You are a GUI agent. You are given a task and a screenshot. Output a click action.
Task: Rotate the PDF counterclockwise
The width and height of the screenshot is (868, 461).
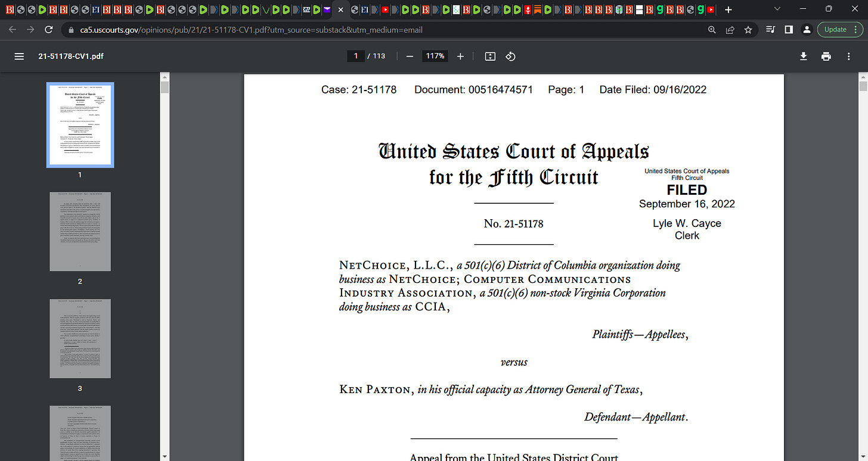[x=510, y=56]
